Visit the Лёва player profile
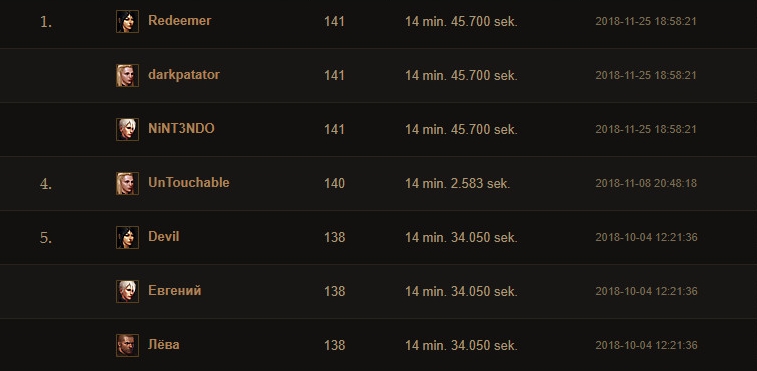This screenshot has width=757, height=371. click(164, 344)
